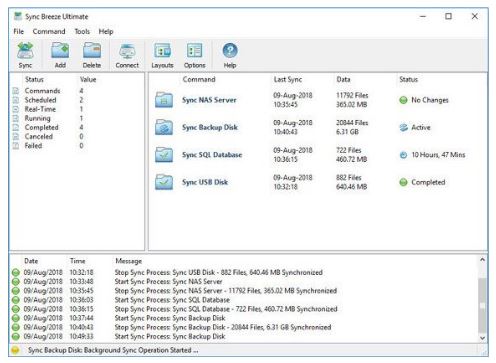This screenshot has height=363, width=496.
Task: Click the Failed row label
Action: 33,146
